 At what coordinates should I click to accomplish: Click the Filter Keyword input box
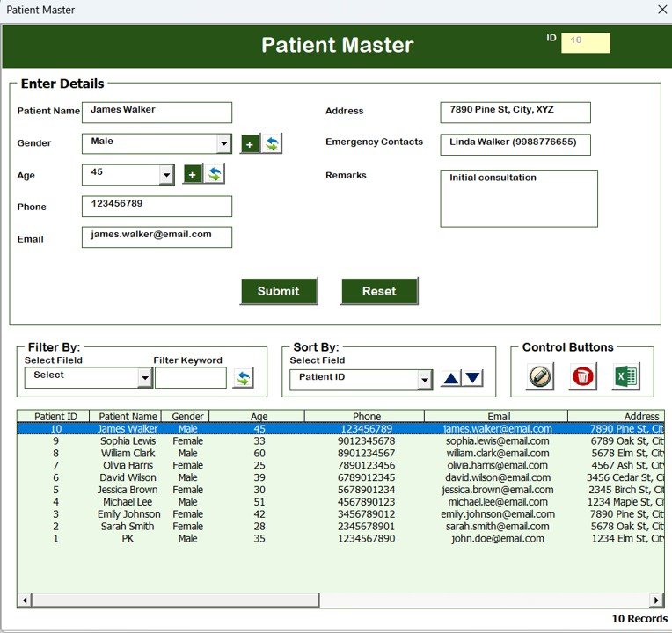191,378
